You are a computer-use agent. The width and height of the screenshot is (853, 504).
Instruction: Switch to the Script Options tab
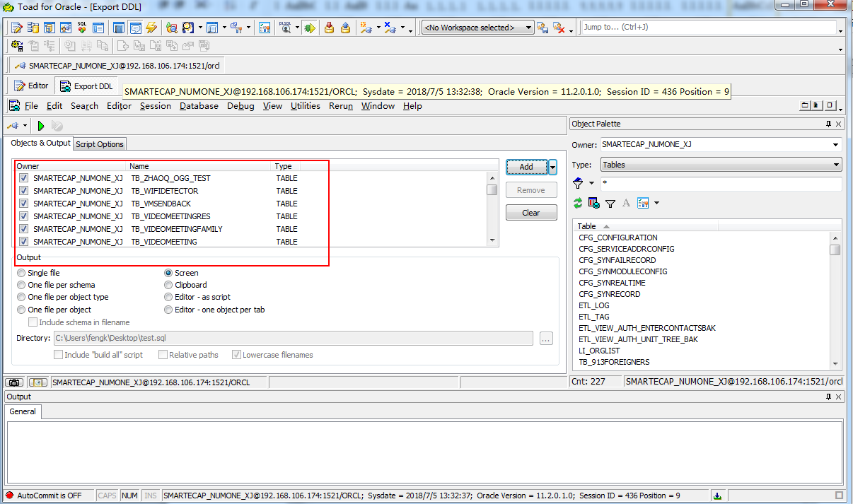[100, 144]
